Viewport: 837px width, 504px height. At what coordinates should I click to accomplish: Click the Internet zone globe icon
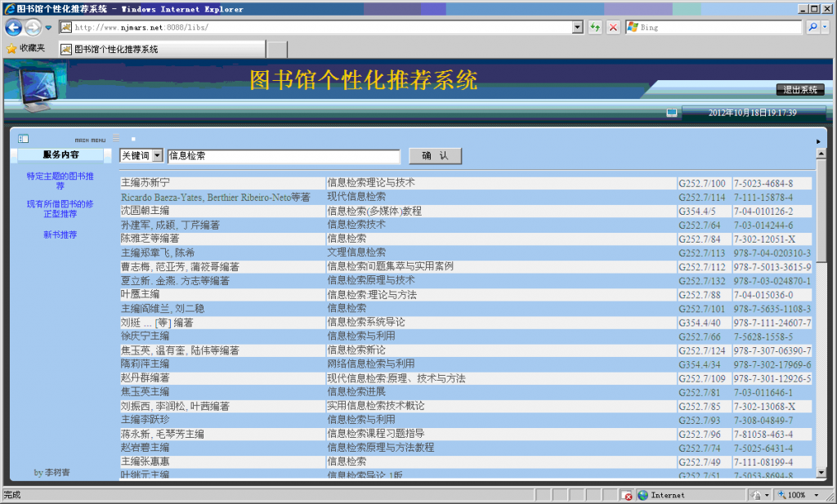coord(643,496)
